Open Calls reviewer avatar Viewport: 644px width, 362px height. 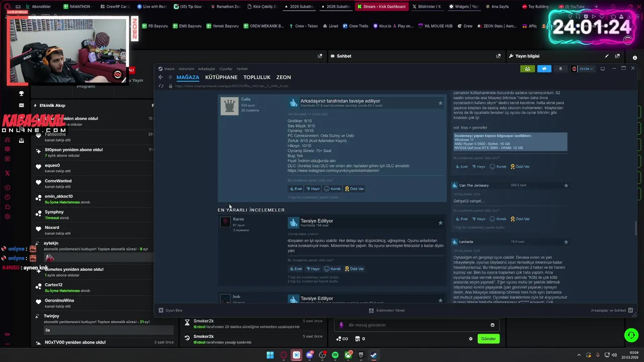(x=229, y=106)
